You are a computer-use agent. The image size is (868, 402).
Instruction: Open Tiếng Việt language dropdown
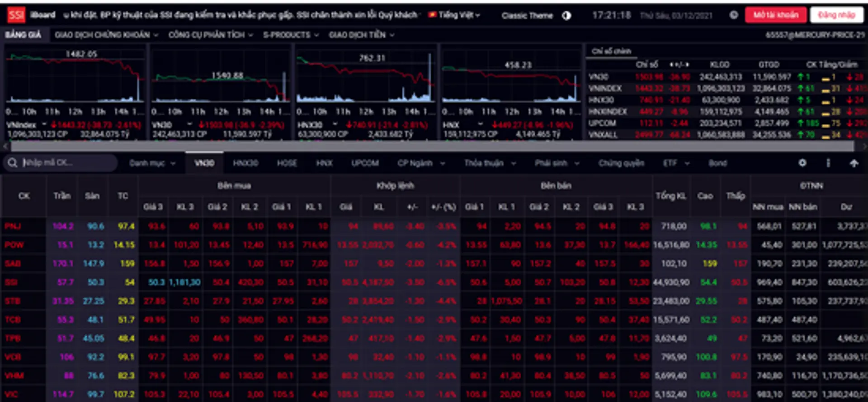click(459, 15)
